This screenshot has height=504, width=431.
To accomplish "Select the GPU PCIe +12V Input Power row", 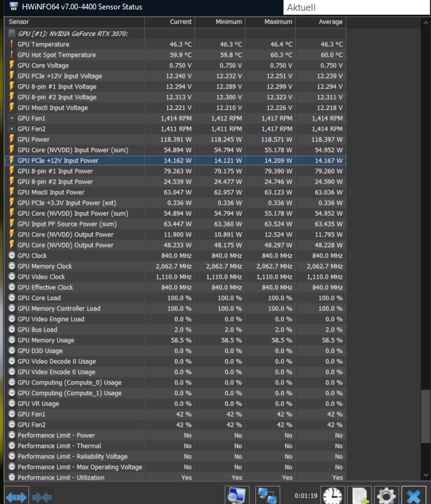I will click(176, 160).
